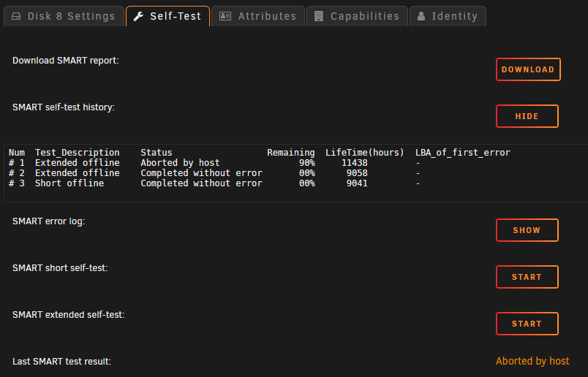588x377 pixels.
Task: Switch to the Attributes tab
Action: [258, 16]
